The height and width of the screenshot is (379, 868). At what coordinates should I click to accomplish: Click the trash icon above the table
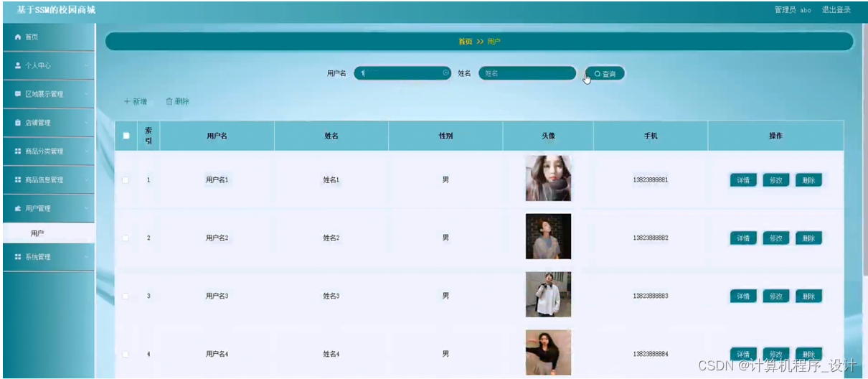tap(169, 102)
